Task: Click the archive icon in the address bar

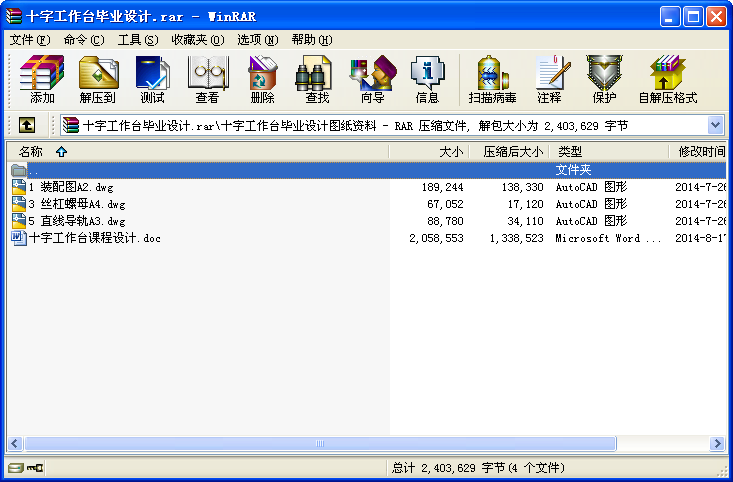Action: pyautogui.click(x=71, y=125)
